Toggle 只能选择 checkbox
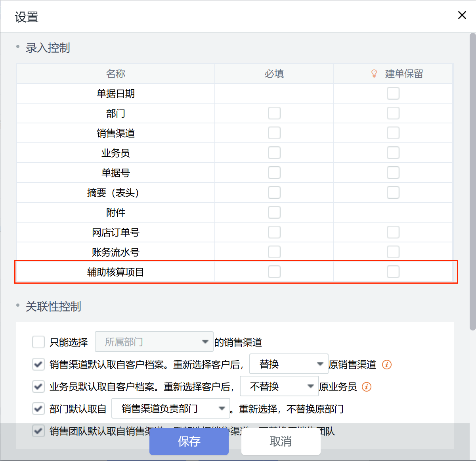476x461 pixels. click(x=38, y=342)
